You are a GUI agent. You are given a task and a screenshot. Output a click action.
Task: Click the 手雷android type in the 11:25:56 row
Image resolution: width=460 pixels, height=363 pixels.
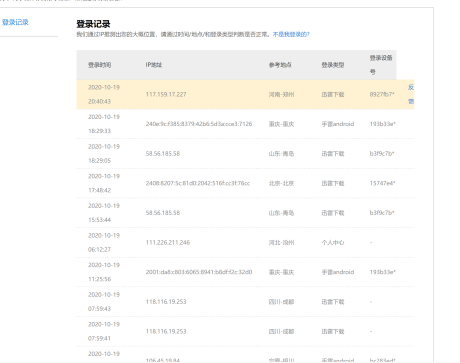coord(338,272)
